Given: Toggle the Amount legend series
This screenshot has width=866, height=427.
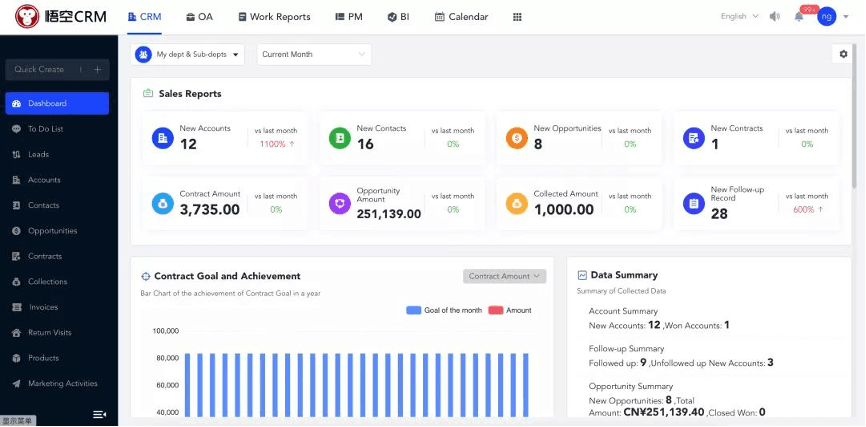Looking at the screenshot, I should 510,310.
